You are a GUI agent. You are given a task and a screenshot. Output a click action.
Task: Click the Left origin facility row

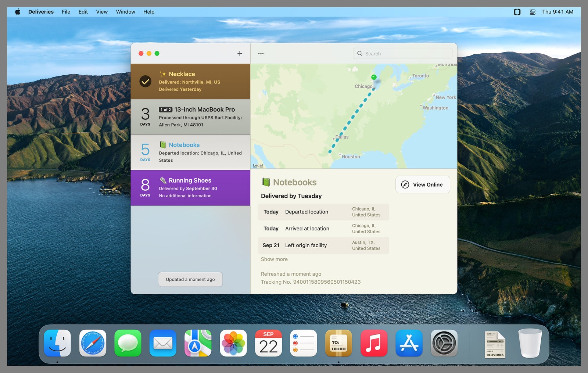click(323, 245)
